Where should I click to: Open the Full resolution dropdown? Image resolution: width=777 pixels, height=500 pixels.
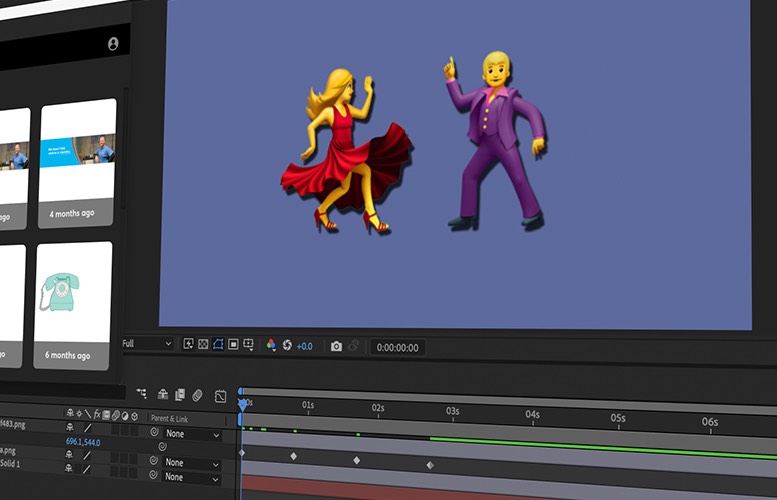click(147, 343)
